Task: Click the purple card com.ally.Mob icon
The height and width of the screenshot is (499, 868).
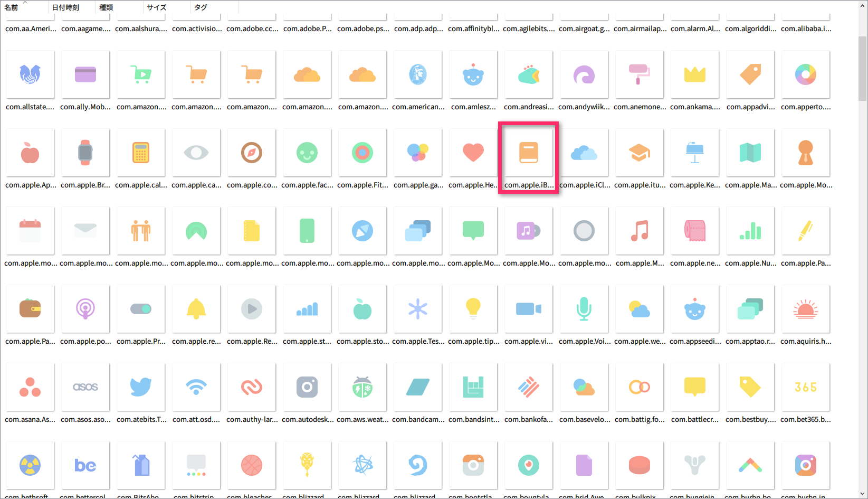Action: click(85, 74)
